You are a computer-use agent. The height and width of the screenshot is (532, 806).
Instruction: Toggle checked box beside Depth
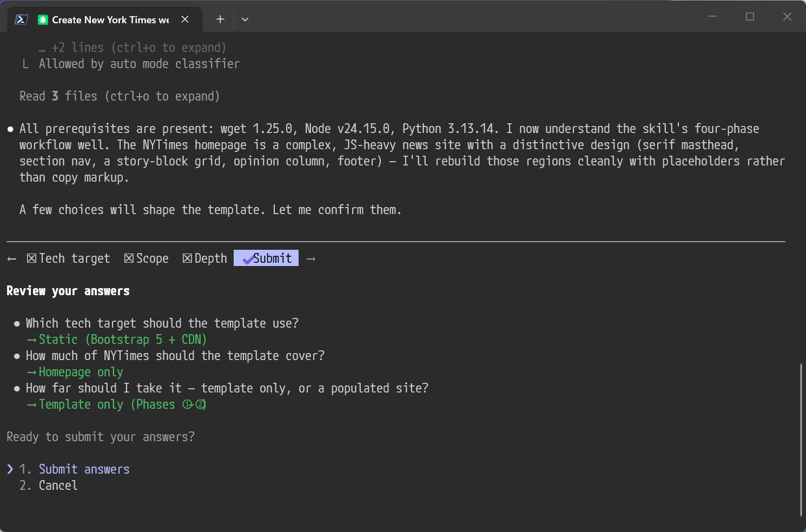(x=187, y=258)
